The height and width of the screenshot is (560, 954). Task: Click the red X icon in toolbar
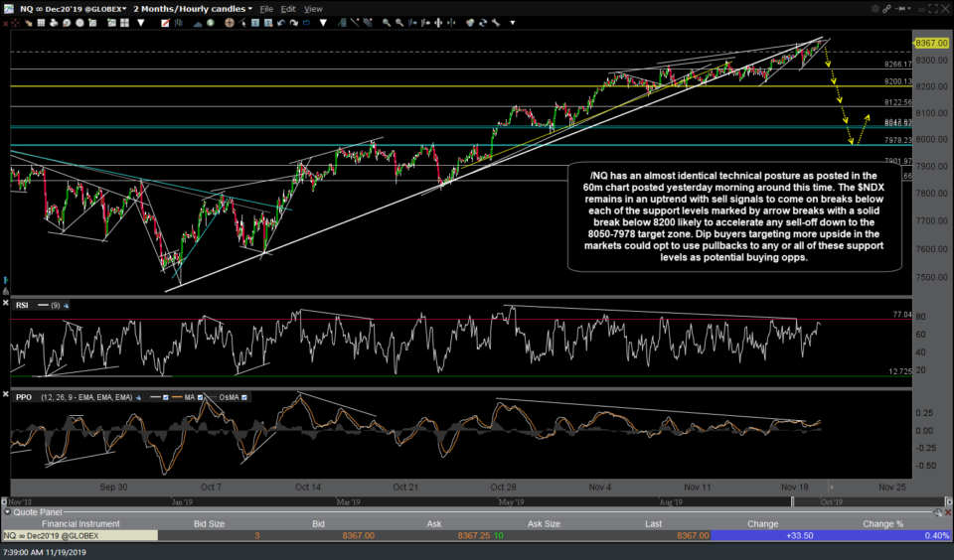pos(5,23)
